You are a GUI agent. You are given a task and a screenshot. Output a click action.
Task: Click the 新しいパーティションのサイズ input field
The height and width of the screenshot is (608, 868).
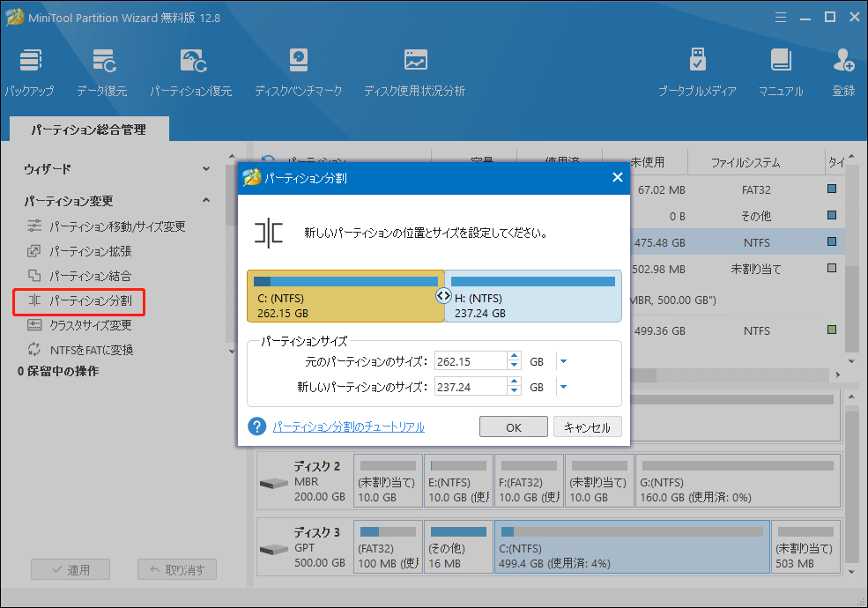471,387
